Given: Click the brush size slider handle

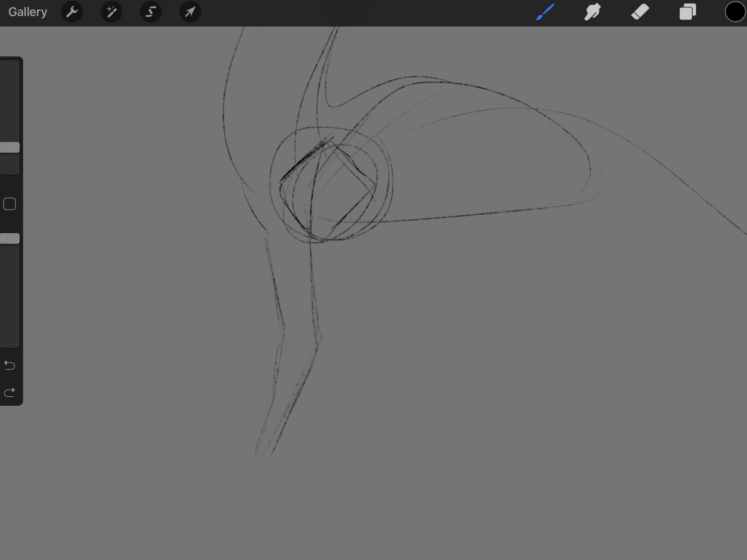Looking at the screenshot, I should [10, 147].
